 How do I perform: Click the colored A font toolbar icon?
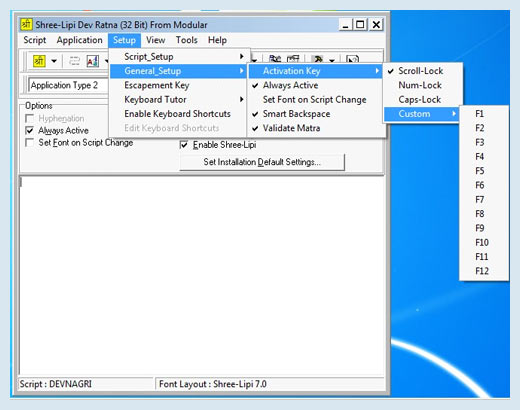pyautogui.click(x=93, y=61)
